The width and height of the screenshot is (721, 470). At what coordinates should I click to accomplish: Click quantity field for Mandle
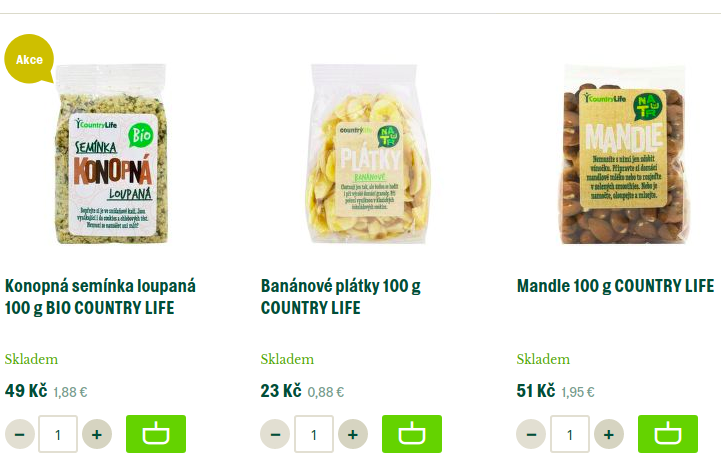[x=570, y=434]
